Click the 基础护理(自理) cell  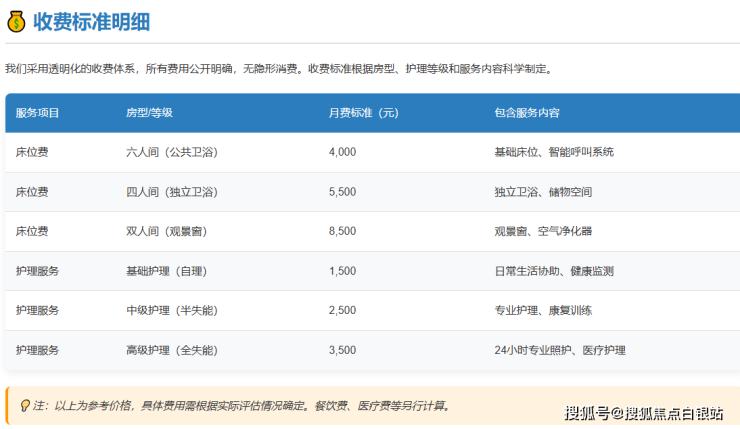click(165, 271)
